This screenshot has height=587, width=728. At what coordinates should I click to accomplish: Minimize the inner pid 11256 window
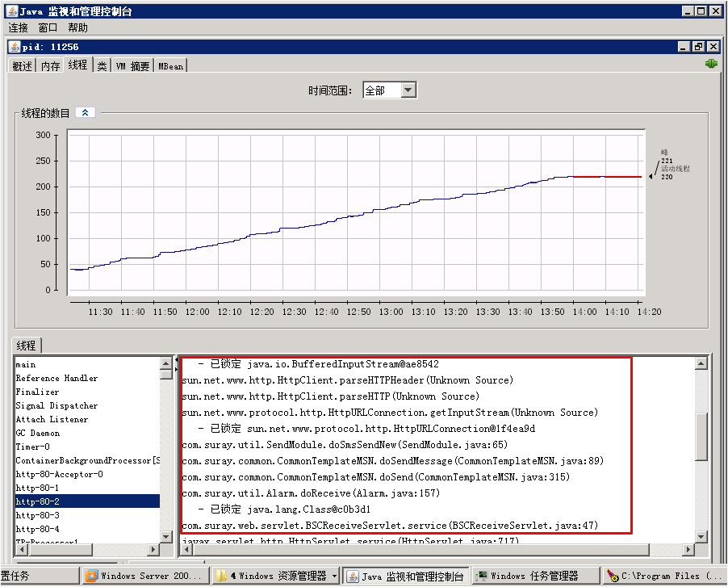(684, 47)
